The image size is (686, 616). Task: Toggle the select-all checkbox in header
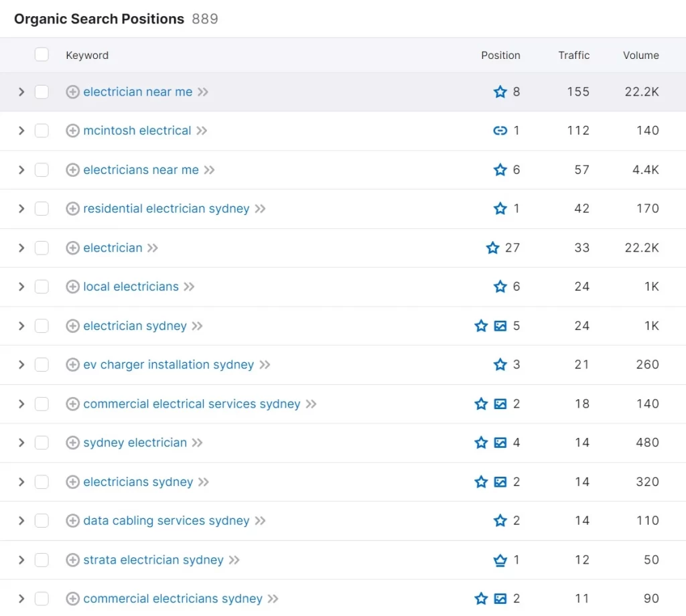click(42, 55)
